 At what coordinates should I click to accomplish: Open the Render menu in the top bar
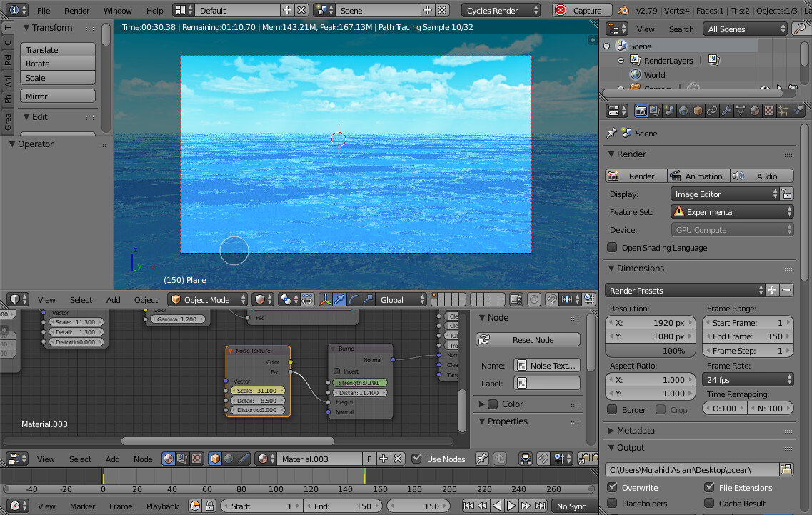pos(76,10)
